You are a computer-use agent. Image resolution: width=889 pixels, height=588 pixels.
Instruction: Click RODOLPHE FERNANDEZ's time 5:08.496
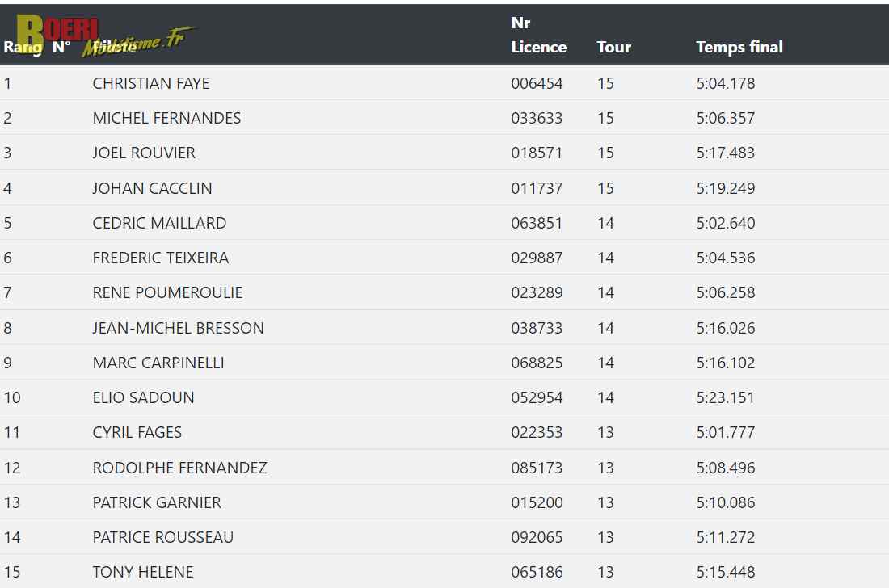726,468
